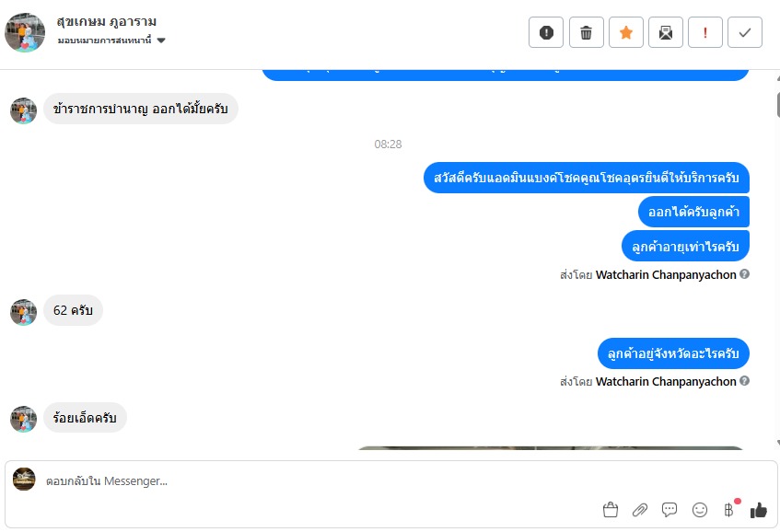Open the shopping bag products icon
Image resolution: width=780 pixels, height=532 pixels.
click(611, 510)
